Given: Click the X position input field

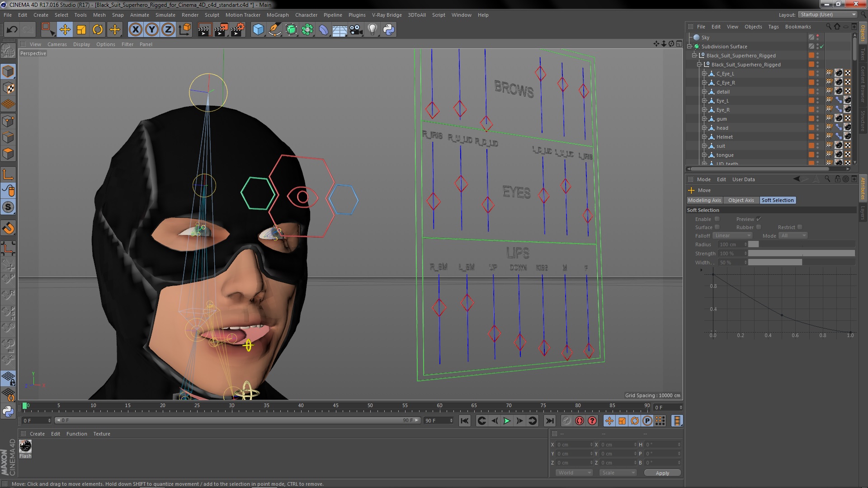Looking at the screenshot, I should coord(574,445).
